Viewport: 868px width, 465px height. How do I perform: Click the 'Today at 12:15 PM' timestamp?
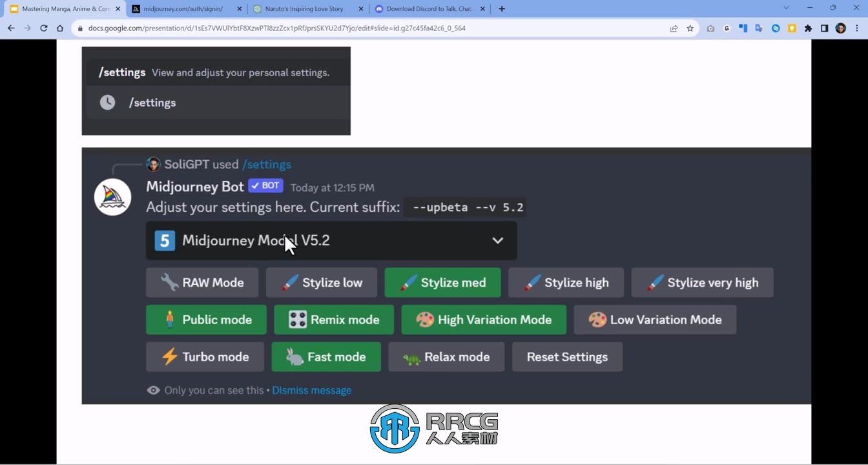[x=332, y=188]
